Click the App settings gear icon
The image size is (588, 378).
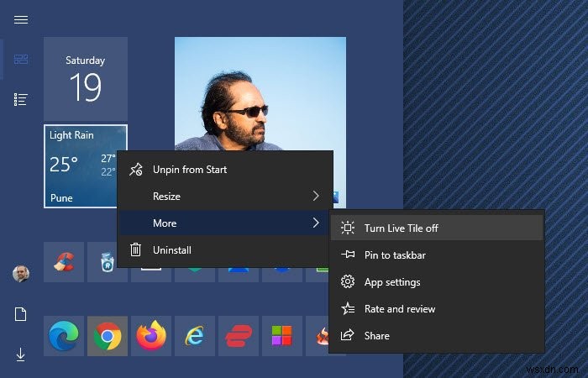[348, 281]
